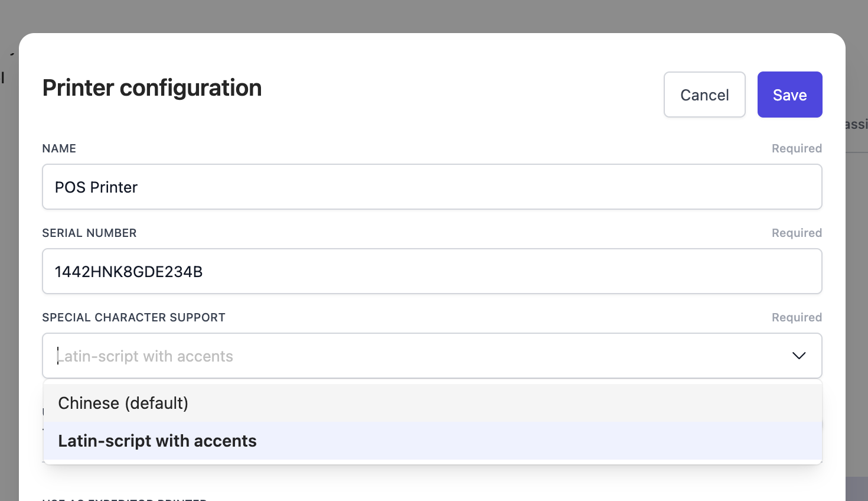The image size is (868, 501).
Task: Click the Printer configuration dialog heading
Action: point(152,87)
